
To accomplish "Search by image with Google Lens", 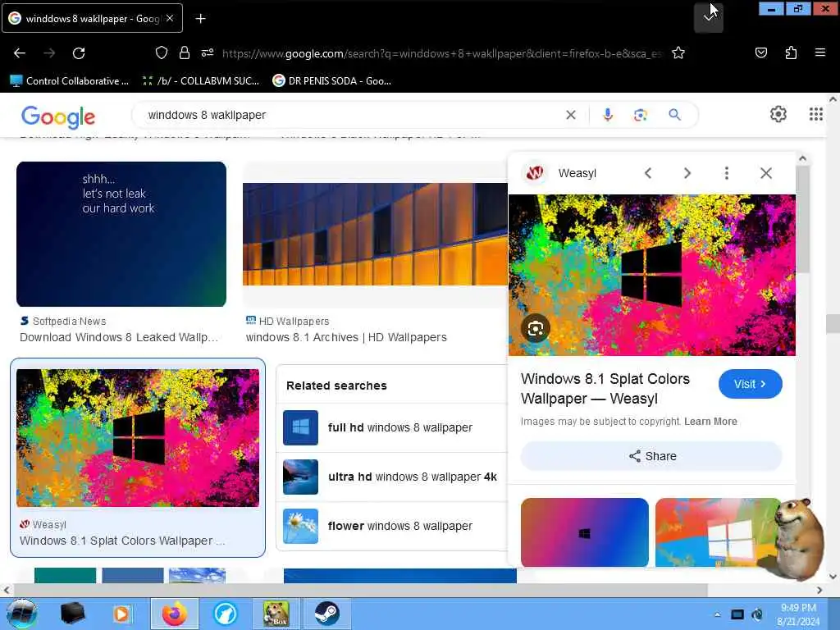I will (x=640, y=115).
